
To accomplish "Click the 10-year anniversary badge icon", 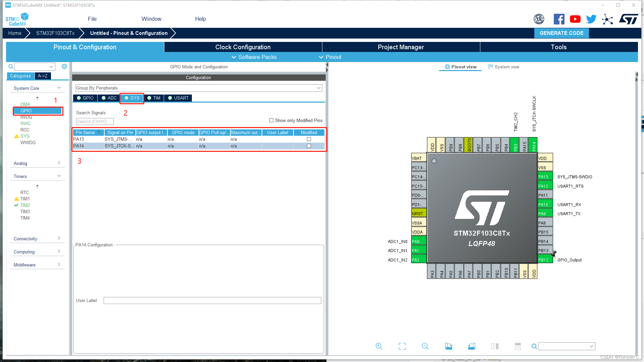I will coord(539,19).
